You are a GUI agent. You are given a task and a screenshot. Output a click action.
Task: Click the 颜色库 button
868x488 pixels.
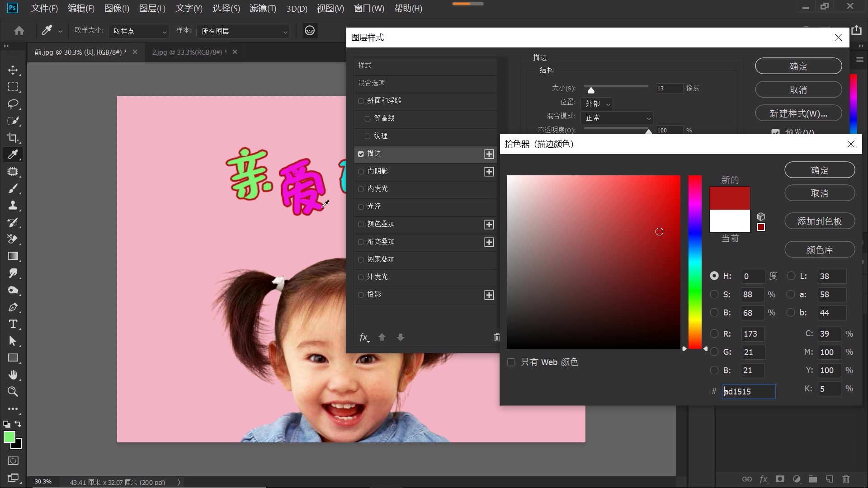819,249
